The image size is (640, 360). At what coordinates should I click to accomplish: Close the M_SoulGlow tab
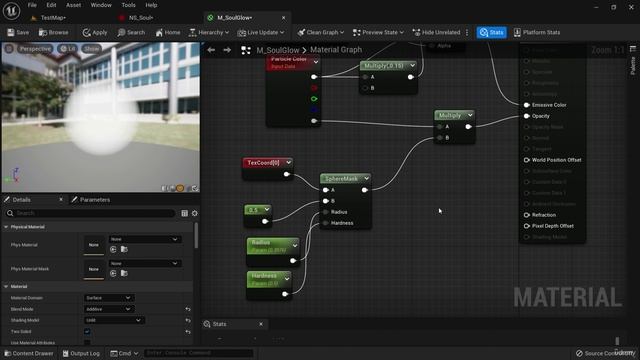coord(284,18)
